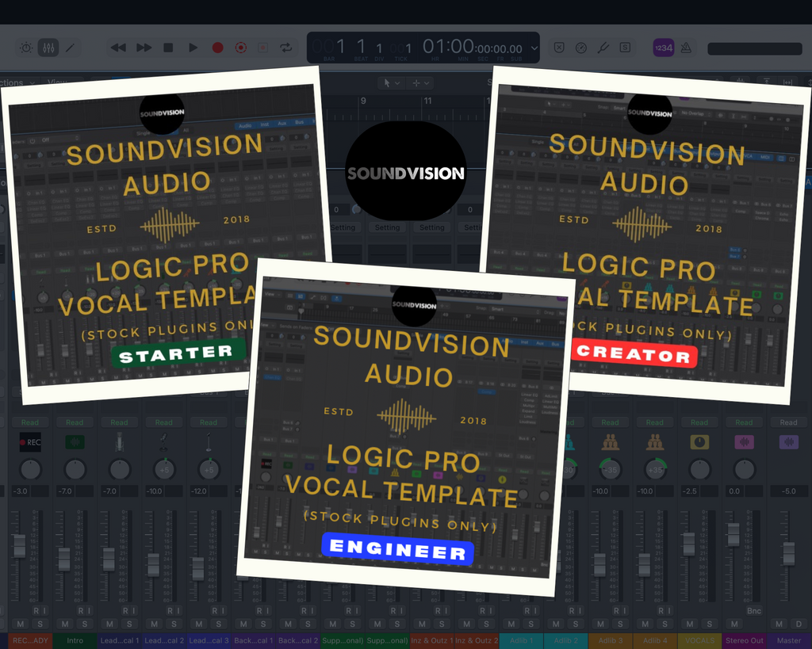The width and height of the screenshot is (812, 649).
Task: Click the metronome icon
Action: [x=685, y=48]
